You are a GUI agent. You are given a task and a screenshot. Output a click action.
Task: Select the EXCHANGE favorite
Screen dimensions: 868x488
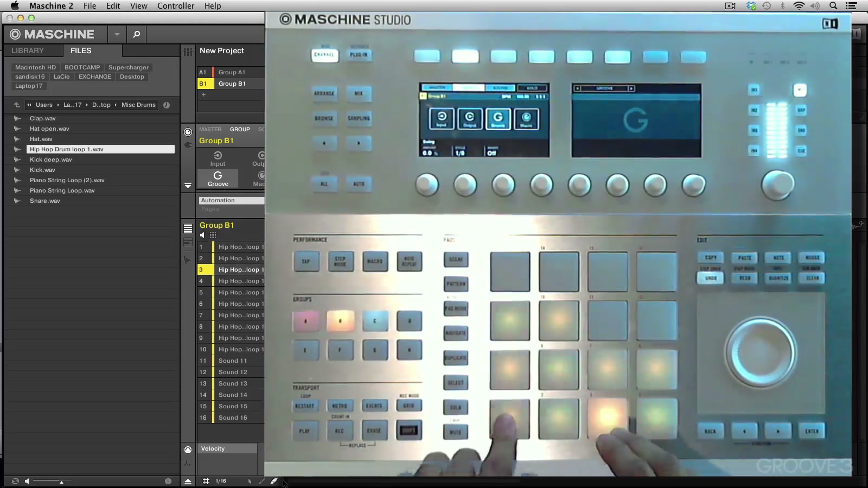click(95, 76)
